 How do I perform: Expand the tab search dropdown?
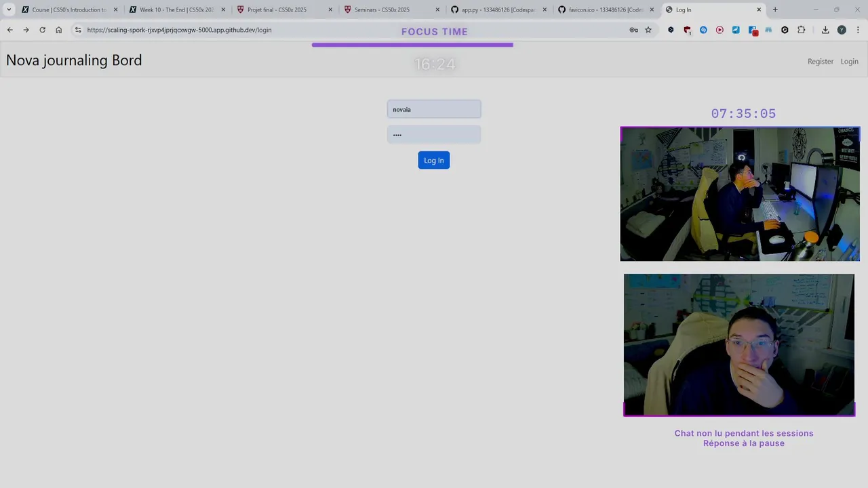pyautogui.click(x=9, y=9)
